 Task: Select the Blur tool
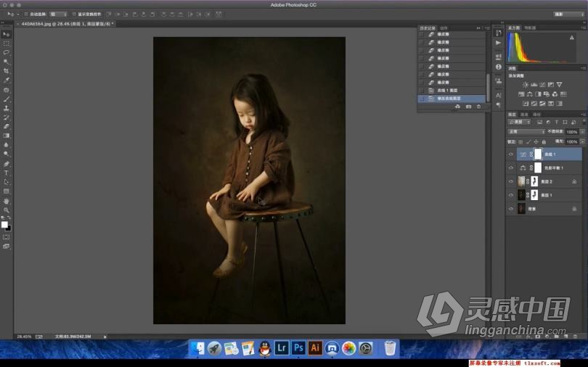[6, 145]
